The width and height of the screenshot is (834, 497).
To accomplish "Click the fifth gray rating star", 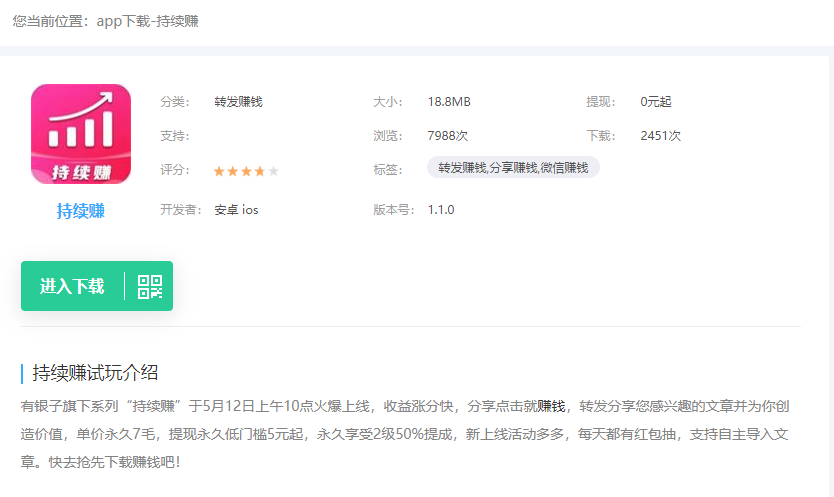I will tap(273, 171).
